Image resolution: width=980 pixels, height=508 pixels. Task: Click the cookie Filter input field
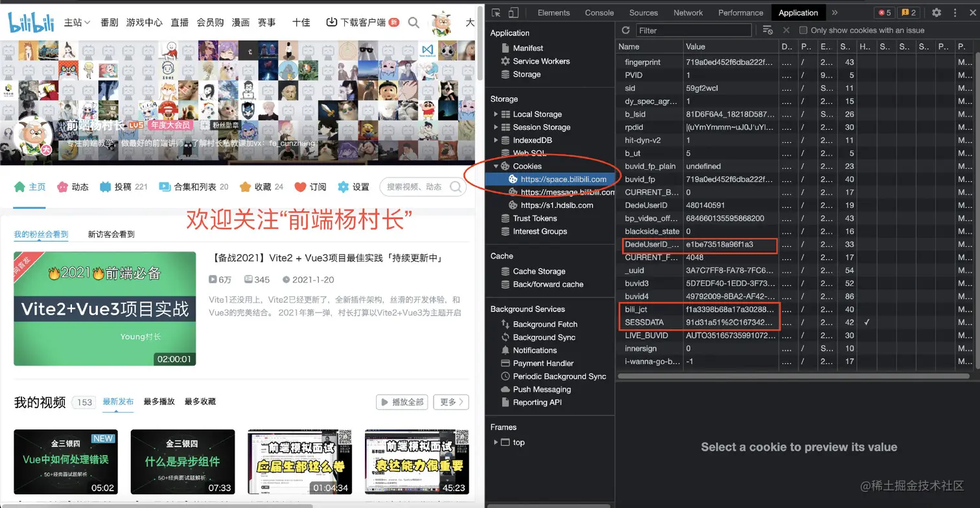[x=694, y=30]
